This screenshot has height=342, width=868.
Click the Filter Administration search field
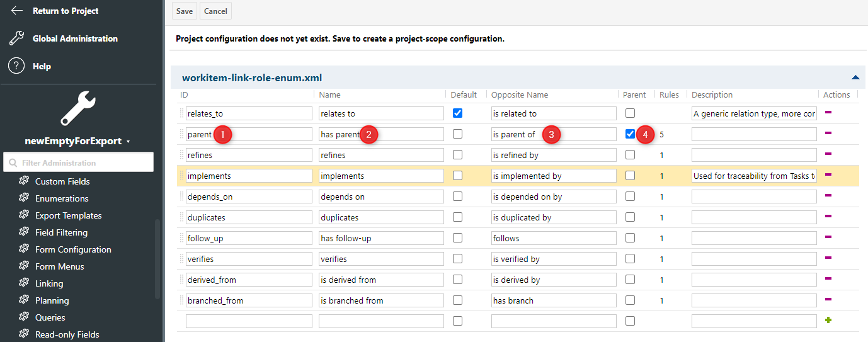coord(78,162)
